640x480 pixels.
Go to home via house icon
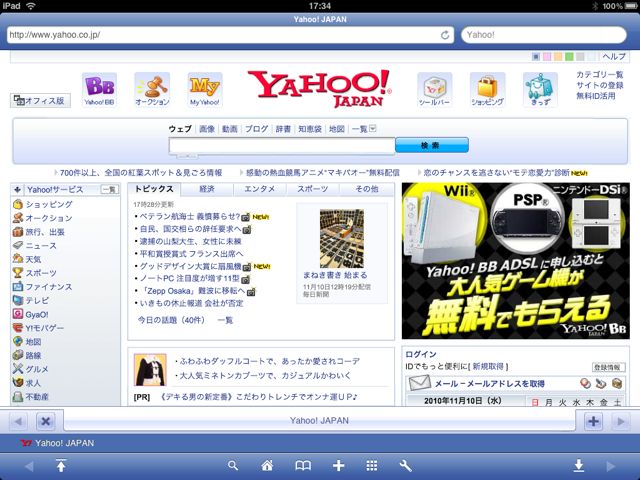point(267,465)
